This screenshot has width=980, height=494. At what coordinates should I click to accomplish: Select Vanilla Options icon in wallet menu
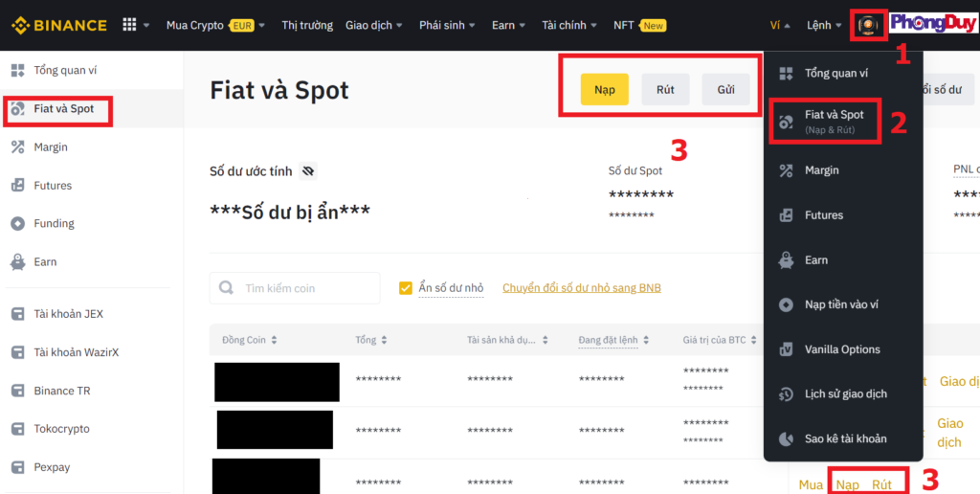point(786,349)
